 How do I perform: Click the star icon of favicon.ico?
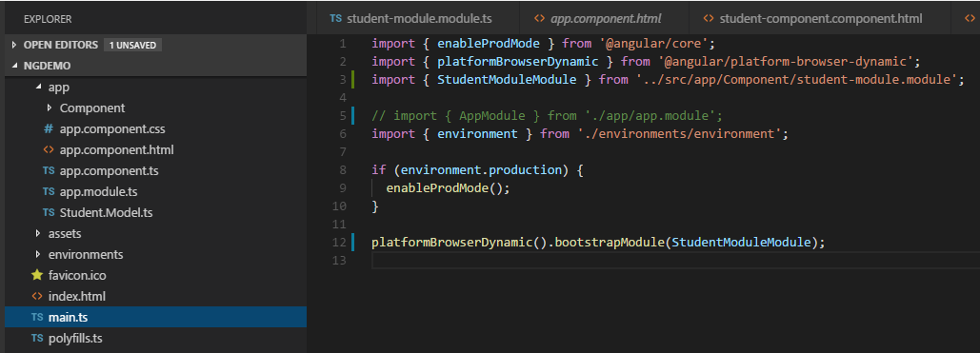[37, 275]
